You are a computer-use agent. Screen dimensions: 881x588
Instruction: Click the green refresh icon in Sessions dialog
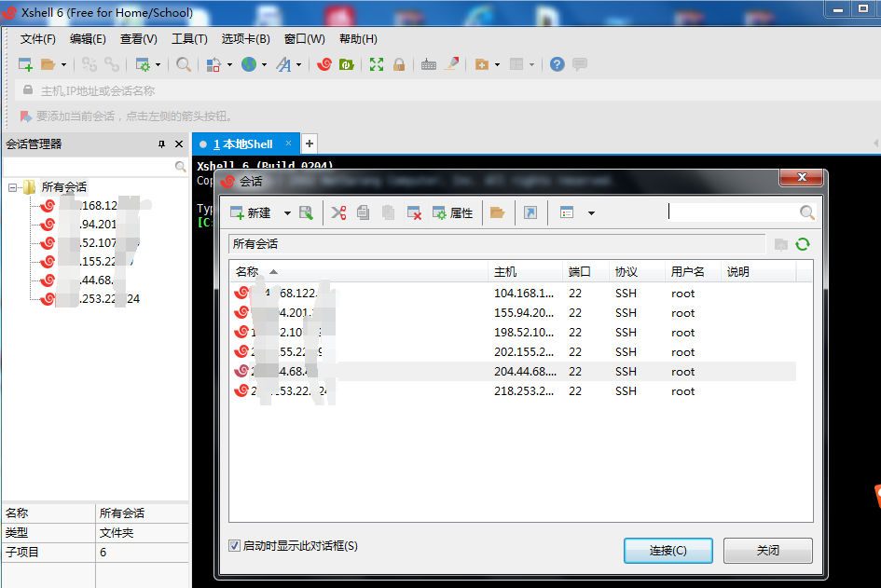(x=803, y=244)
